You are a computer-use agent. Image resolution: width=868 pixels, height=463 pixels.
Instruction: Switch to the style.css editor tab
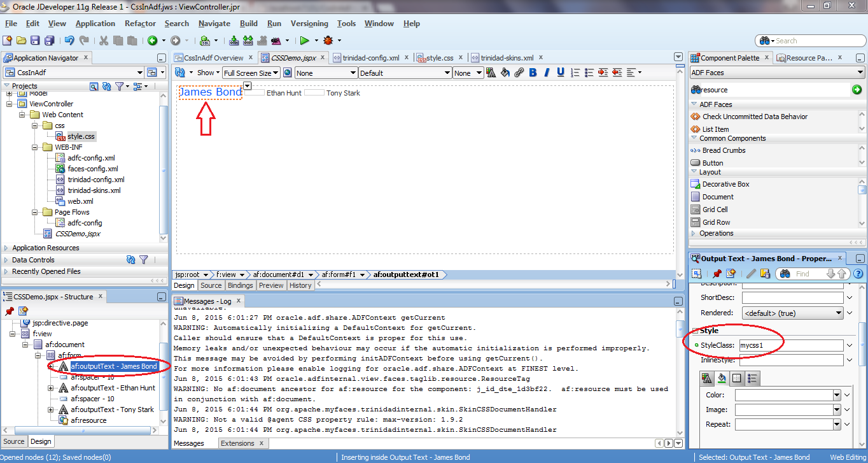[439, 57]
